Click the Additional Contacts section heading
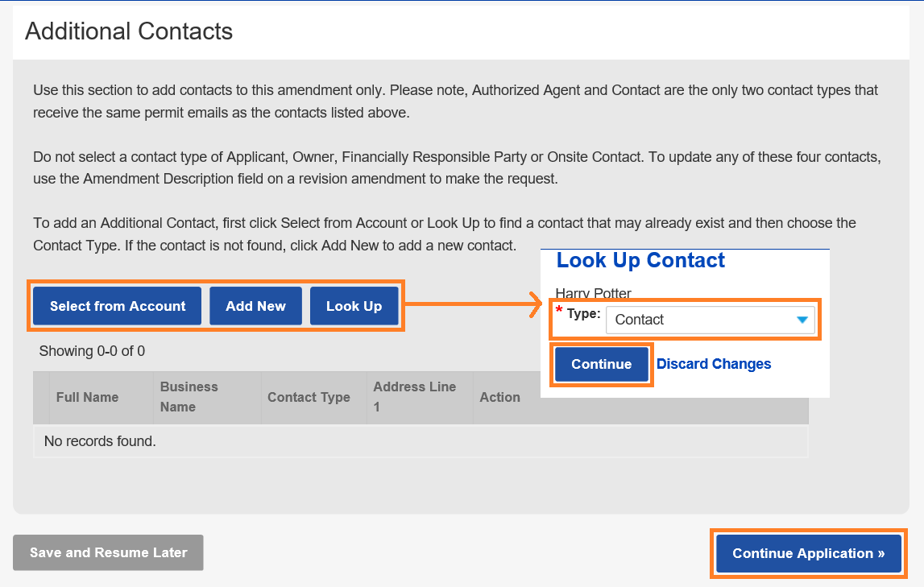Viewport: 924px width, 587px height. point(129,31)
